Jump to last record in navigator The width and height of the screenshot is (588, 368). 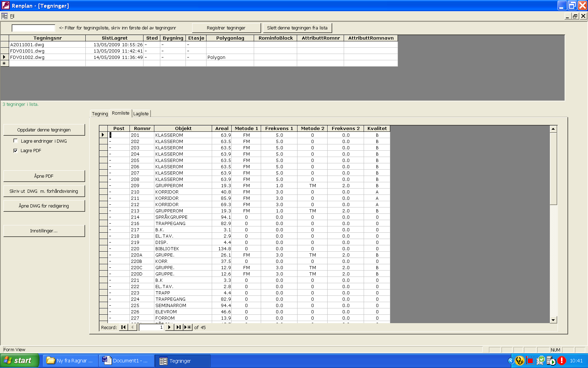179,327
